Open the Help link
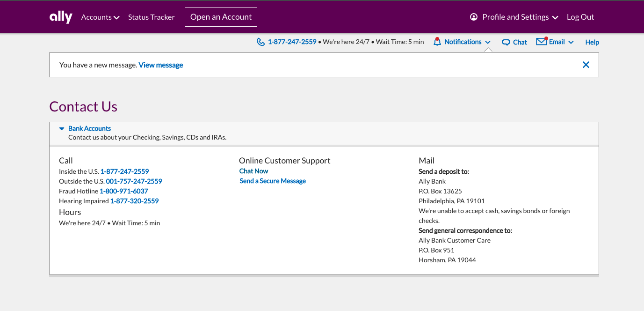644x311 pixels. [592, 42]
